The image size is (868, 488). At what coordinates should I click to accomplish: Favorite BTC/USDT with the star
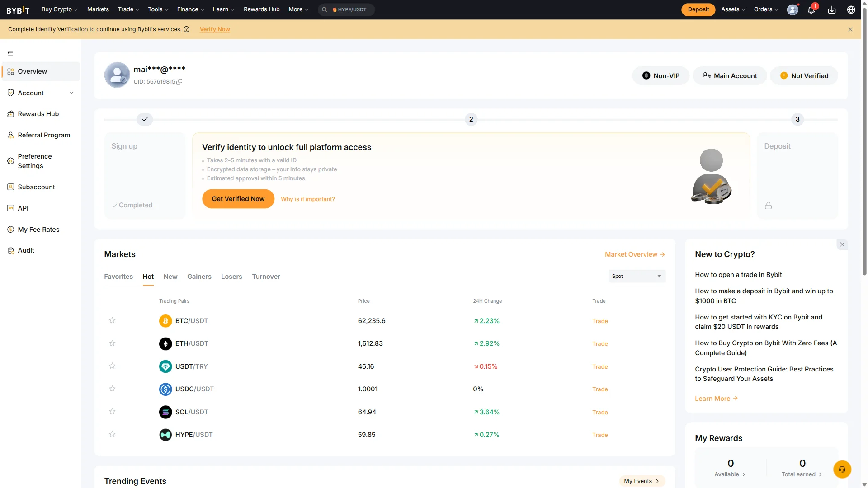click(x=113, y=320)
